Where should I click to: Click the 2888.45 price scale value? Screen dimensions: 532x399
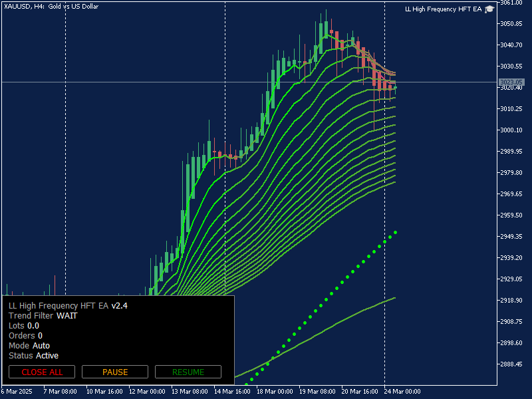click(x=511, y=364)
